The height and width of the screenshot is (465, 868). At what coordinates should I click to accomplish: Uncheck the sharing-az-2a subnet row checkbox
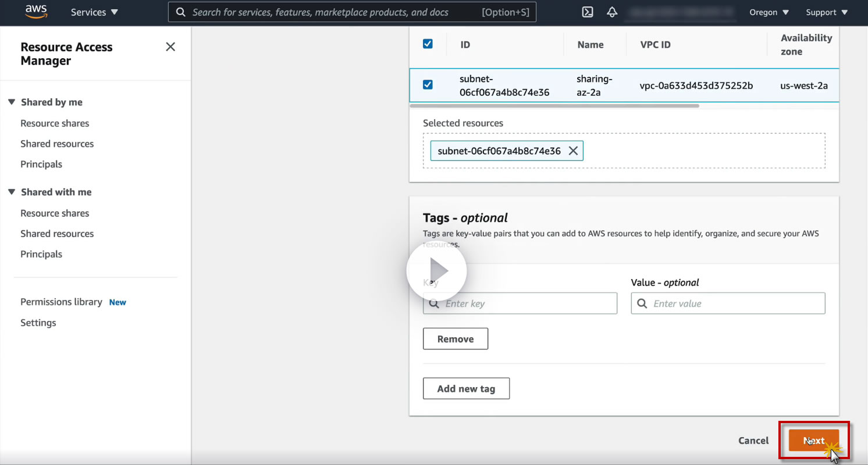(428, 85)
